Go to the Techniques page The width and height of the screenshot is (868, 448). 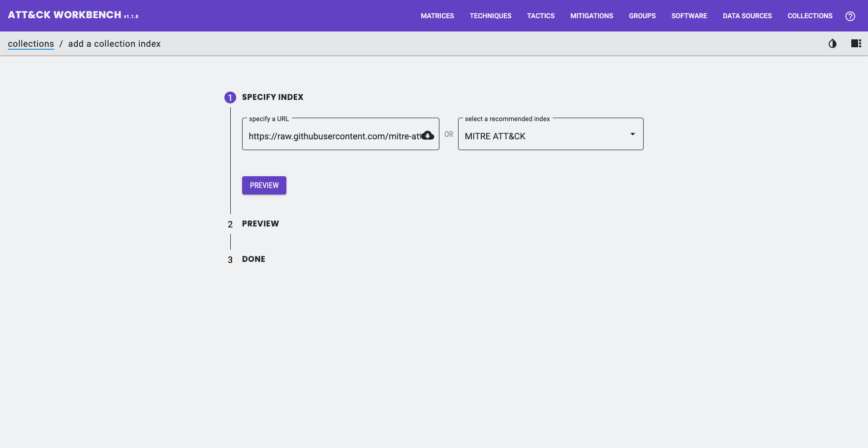pyautogui.click(x=490, y=16)
